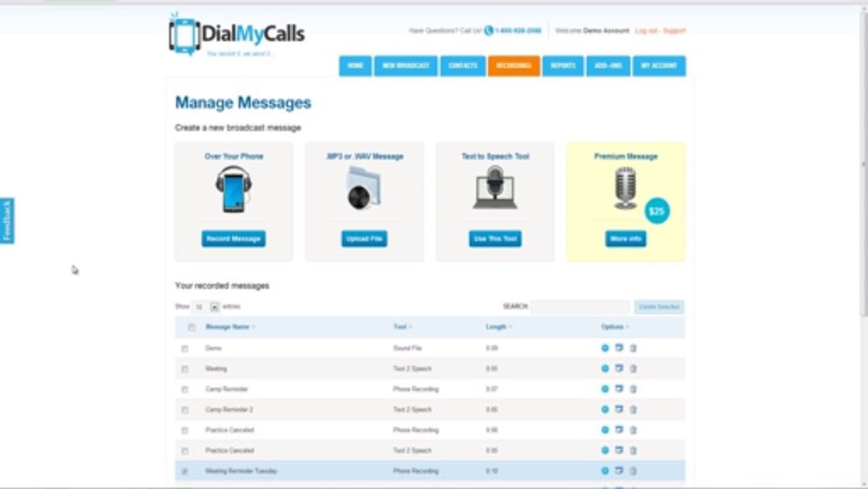Click the Delete Selected button
Viewport: 868px width, 489px height.
(659, 307)
